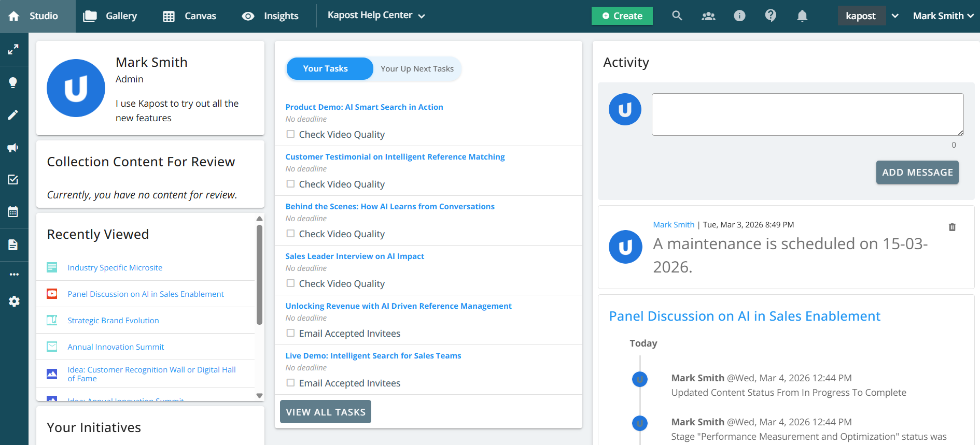Click the Add Message button
This screenshot has width=980, height=445.
pyautogui.click(x=917, y=173)
